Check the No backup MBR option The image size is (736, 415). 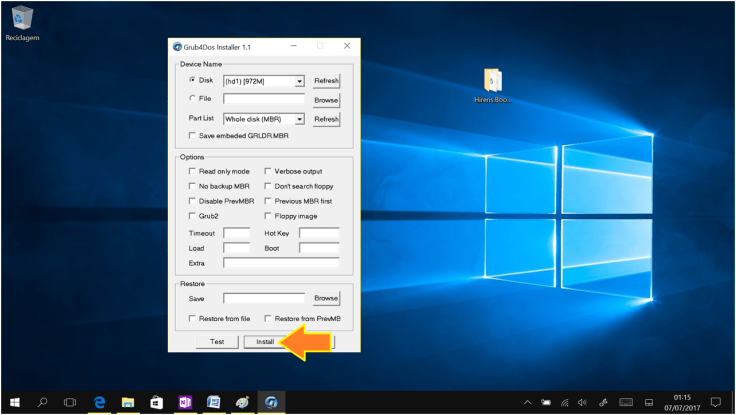(x=193, y=186)
